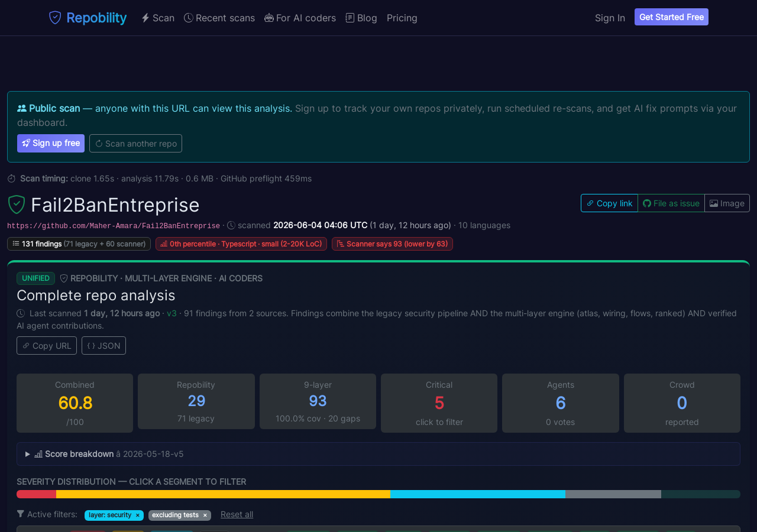The height and width of the screenshot is (532, 757).
Task: Filter by Critical 5 card
Action: coord(439,403)
